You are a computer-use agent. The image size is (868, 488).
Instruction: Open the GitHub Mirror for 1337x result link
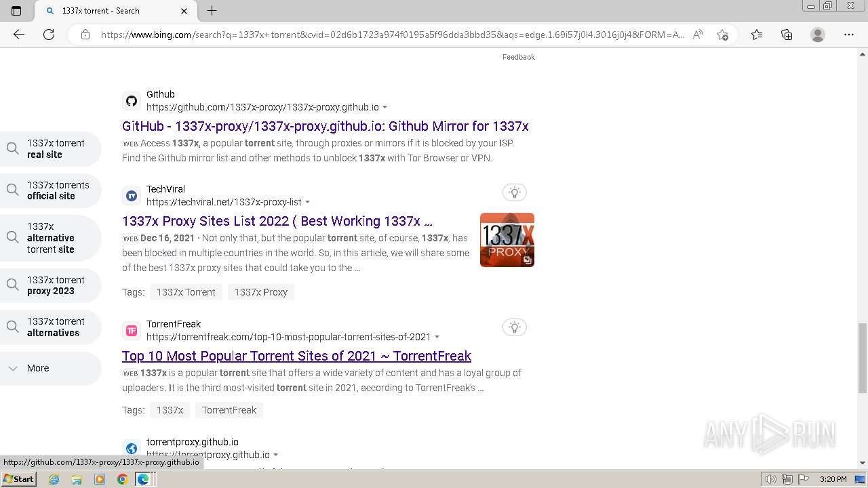click(x=325, y=126)
